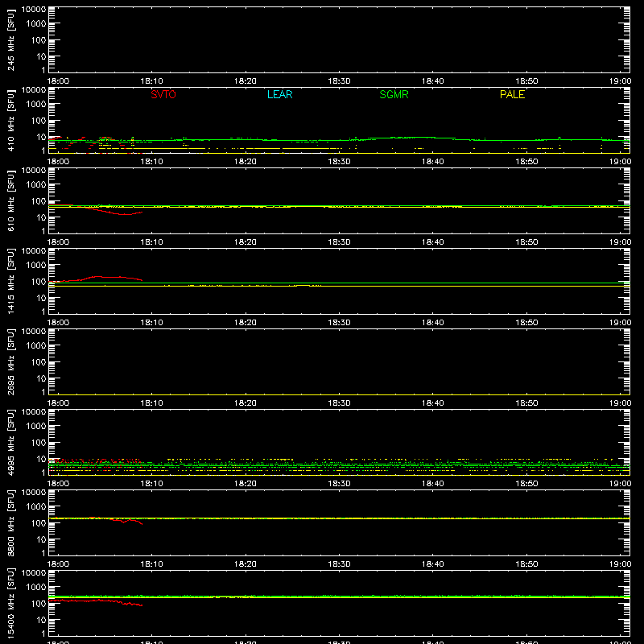Screen dimensions: 644x644
Task: Select the 410 MHz [SFU] axis title
Action: 11,120
